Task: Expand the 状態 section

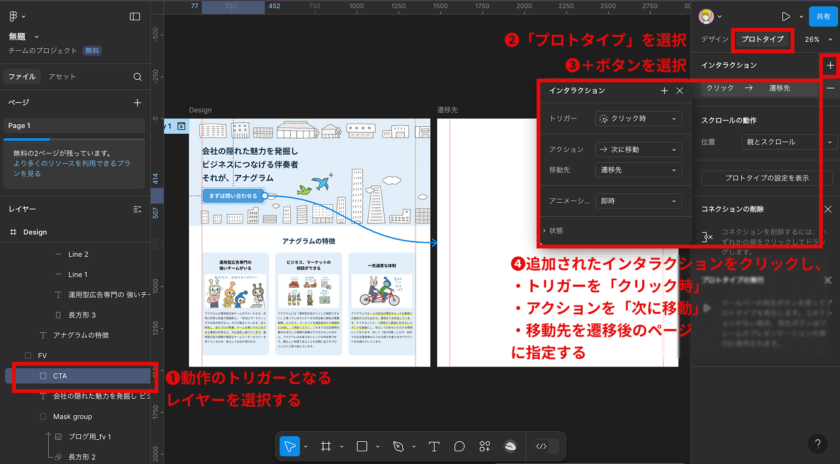Action: pos(554,230)
